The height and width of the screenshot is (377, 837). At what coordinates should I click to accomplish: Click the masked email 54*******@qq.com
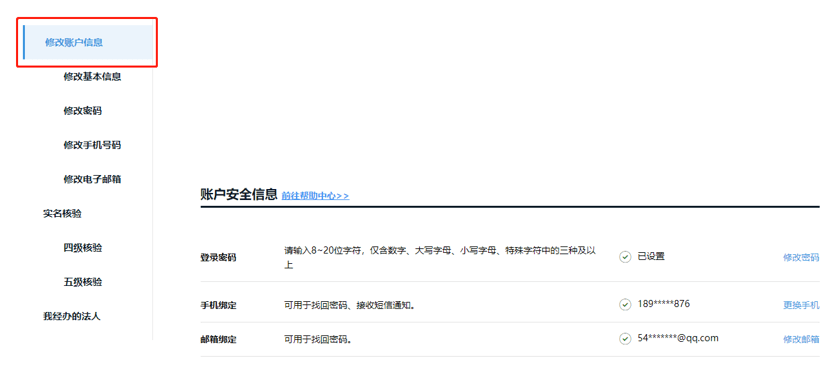click(x=678, y=338)
